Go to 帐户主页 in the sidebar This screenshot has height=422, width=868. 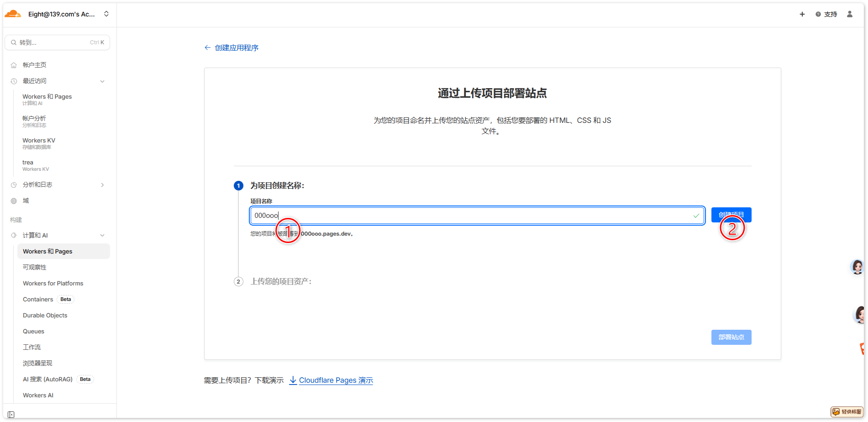point(35,65)
